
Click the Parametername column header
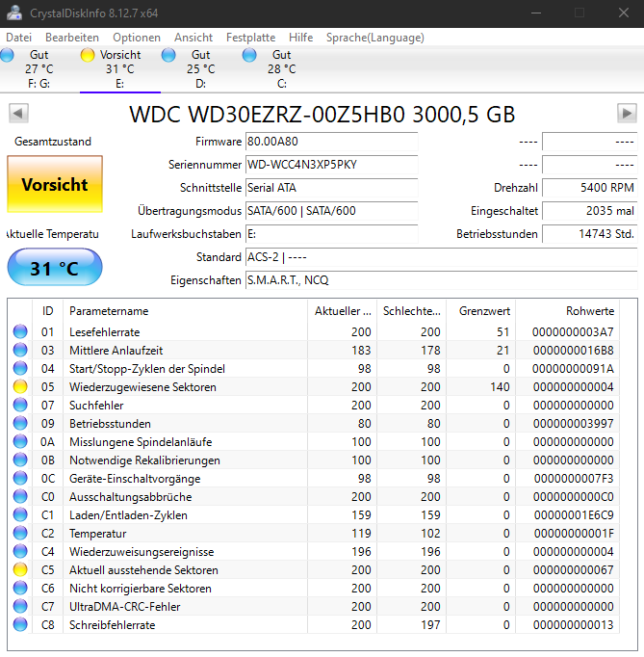tap(186, 311)
